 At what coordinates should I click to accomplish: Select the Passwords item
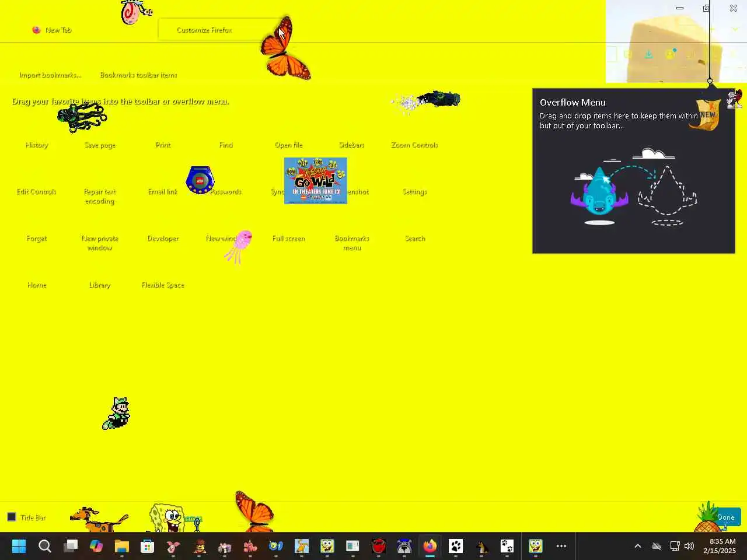click(x=226, y=192)
